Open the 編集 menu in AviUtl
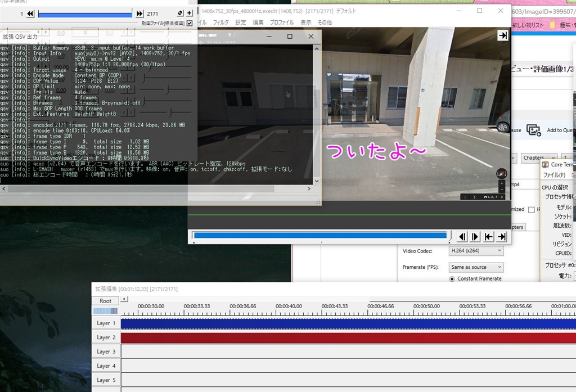The width and height of the screenshot is (576, 392). tap(258, 22)
